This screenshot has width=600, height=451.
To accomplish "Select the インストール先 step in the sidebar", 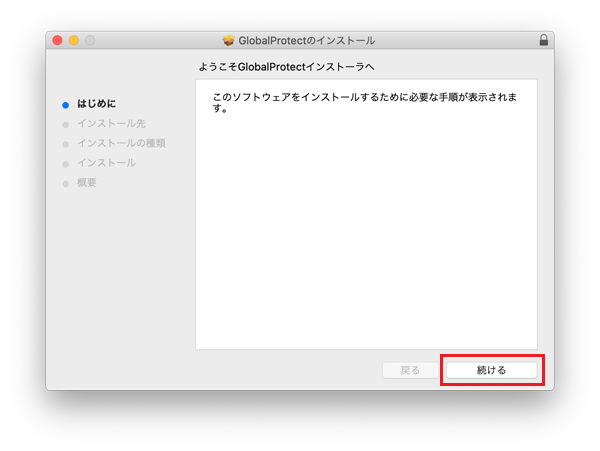I will coord(111,124).
